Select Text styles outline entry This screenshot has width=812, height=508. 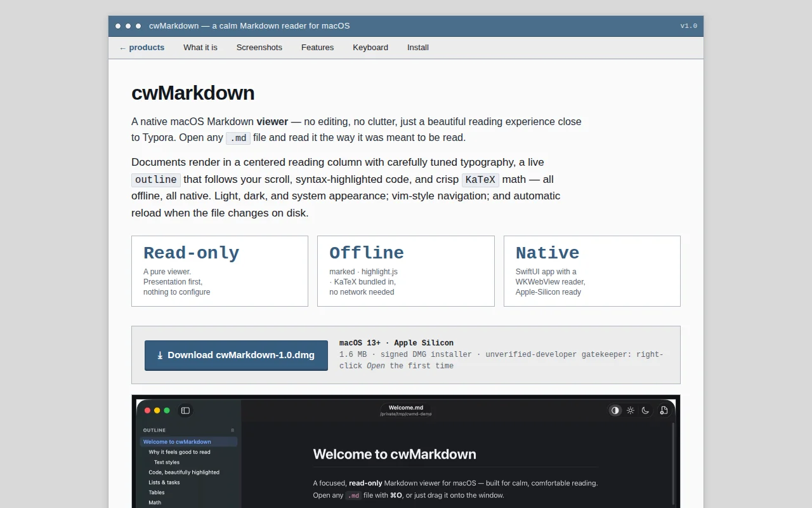pos(167,462)
